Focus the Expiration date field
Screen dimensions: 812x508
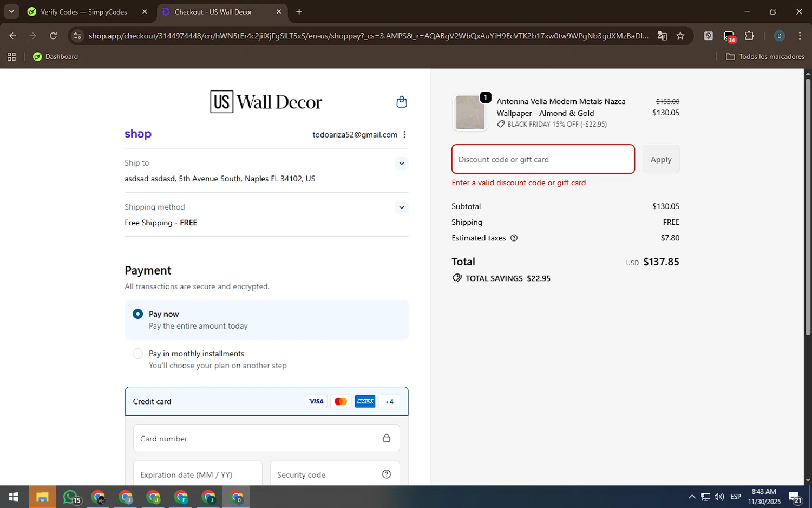[198, 474]
